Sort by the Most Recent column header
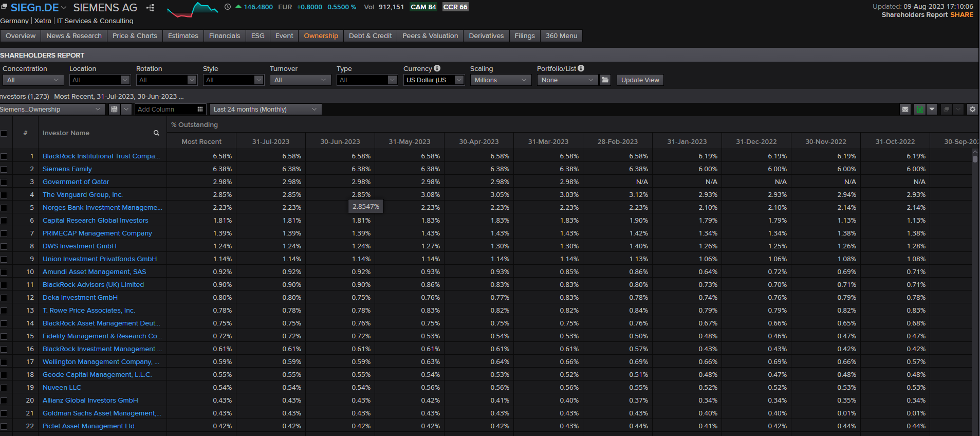 (201, 141)
